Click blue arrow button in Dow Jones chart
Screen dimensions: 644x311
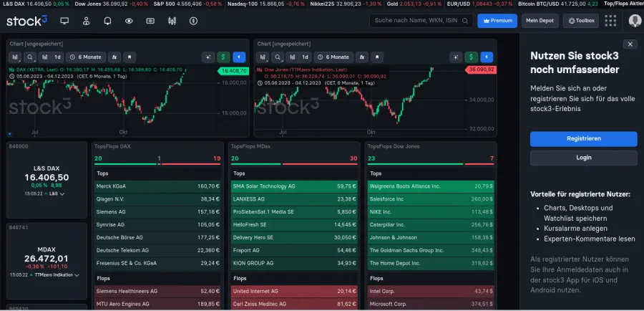(487, 57)
